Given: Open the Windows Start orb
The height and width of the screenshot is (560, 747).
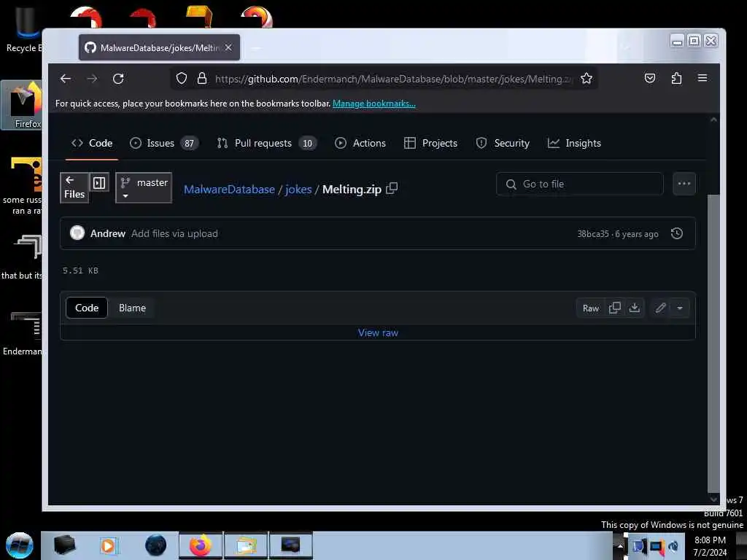Looking at the screenshot, I should [x=19, y=545].
